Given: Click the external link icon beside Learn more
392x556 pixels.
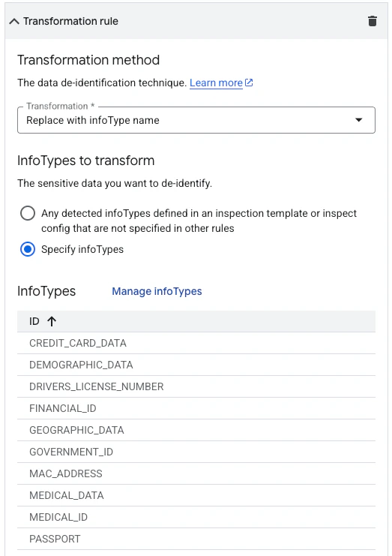Looking at the screenshot, I should [249, 83].
